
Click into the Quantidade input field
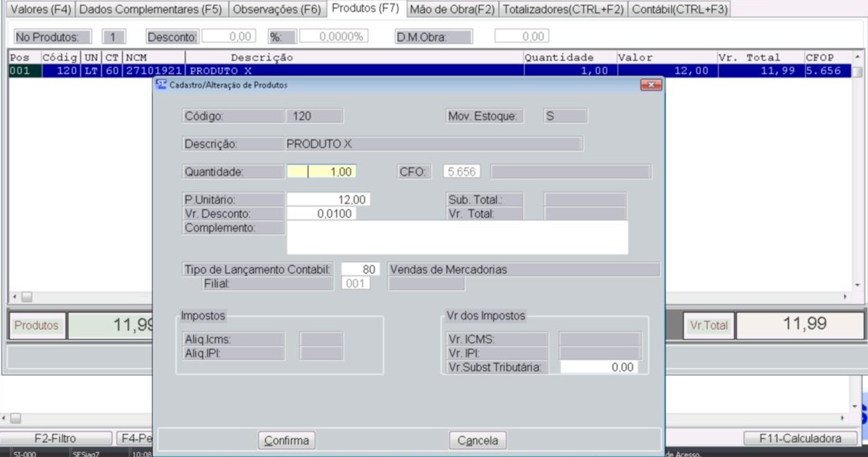pos(322,172)
